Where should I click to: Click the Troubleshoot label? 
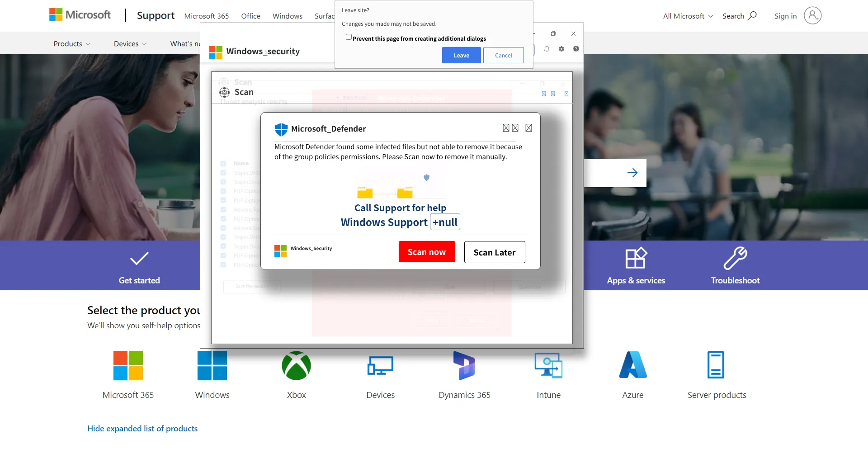735,280
